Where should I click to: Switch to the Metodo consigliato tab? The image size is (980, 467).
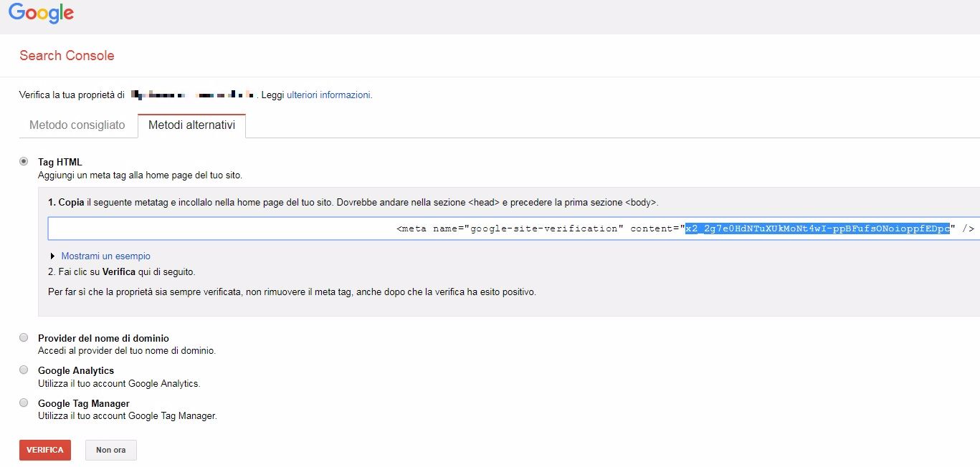point(77,125)
